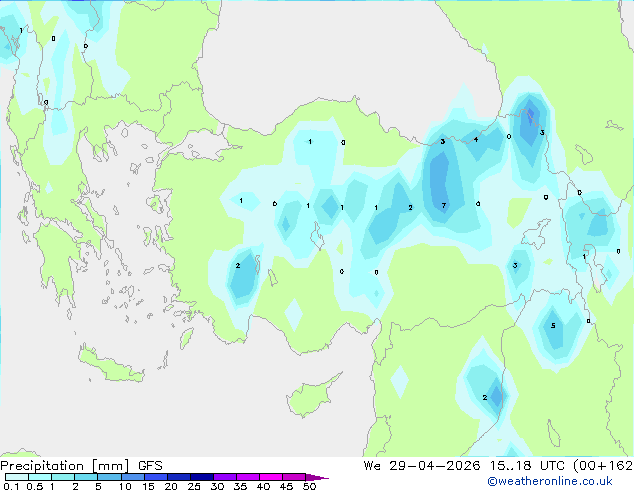Viewport: 634px width, 490px height.
Task: Select the 30–35 mm violet legend swatch
Action: pos(224,477)
